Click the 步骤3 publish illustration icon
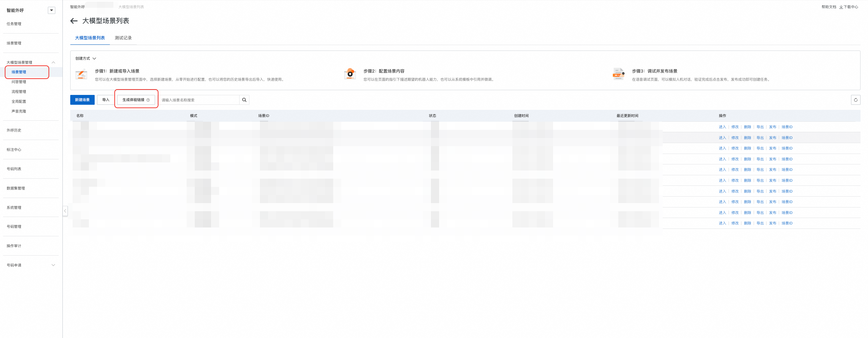The width and height of the screenshot is (868, 338). [619, 74]
